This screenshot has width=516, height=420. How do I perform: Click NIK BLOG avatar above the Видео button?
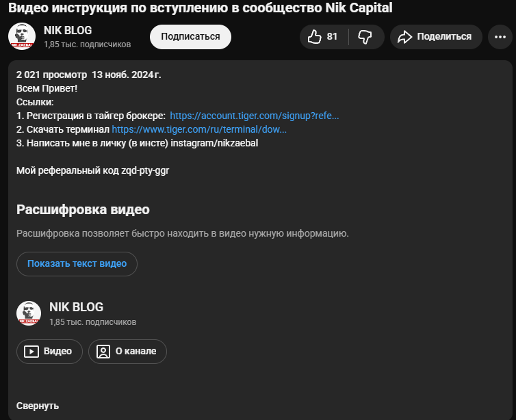[29, 313]
